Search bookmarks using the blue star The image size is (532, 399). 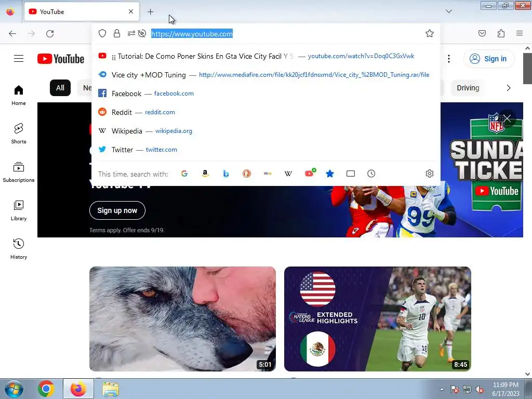tap(330, 174)
